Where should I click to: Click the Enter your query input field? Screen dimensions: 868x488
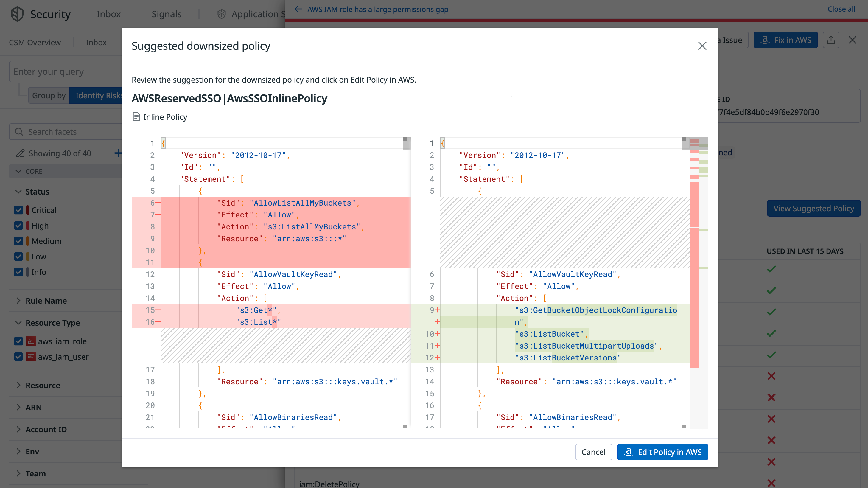(x=66, y=72)
